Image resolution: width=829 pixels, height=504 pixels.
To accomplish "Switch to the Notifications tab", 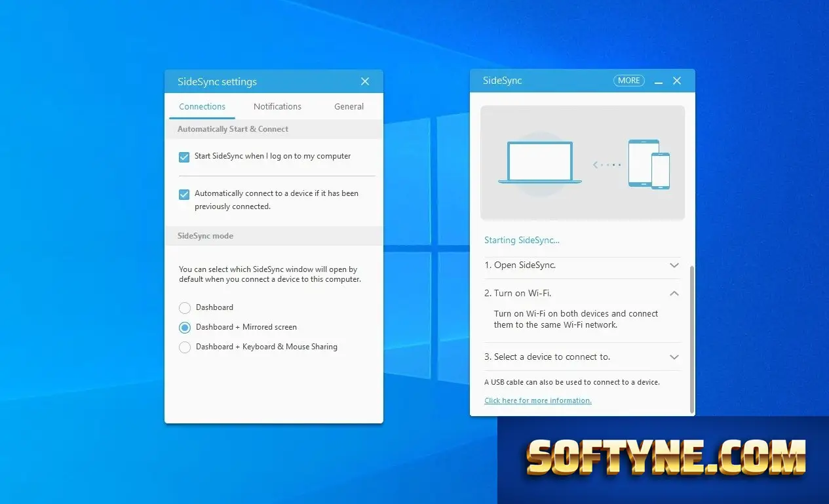I will tap(277, 106).
